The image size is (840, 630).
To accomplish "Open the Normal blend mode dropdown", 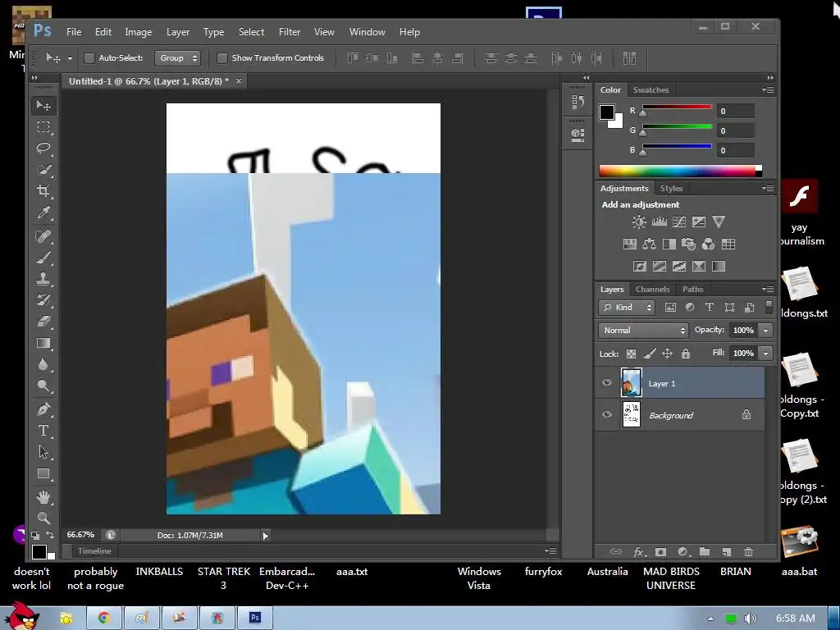I will pyautogui.click(x=643, y=330).
